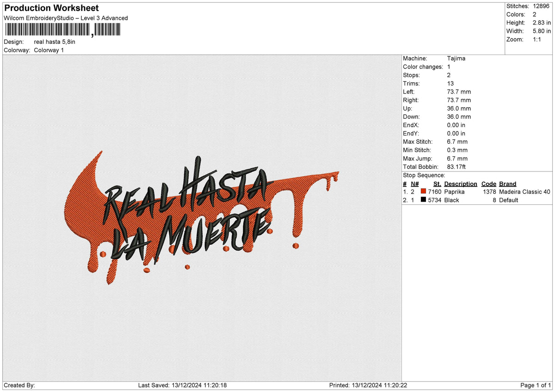
Task: Click the Trims value 13
Action: click(450, 83)
